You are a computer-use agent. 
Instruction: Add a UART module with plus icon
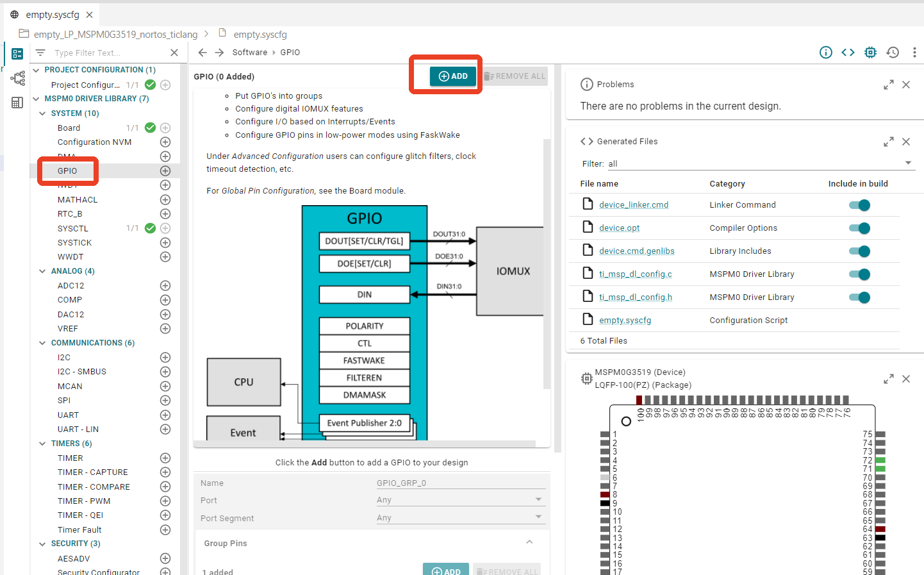[x=165, y=415]
